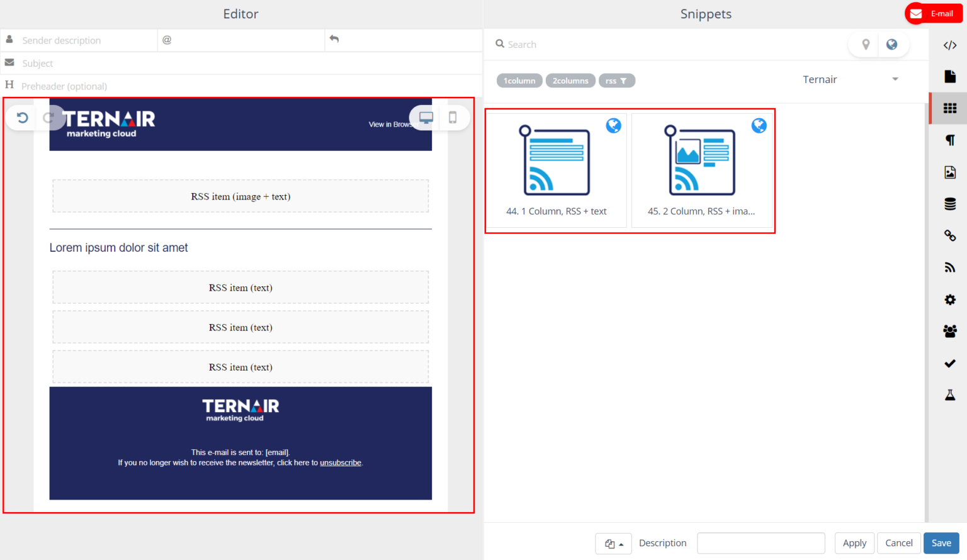Click the Lorem ipsum dolor sit amet heading
Viewport: 967px width, 560px height.
[119, 248]
